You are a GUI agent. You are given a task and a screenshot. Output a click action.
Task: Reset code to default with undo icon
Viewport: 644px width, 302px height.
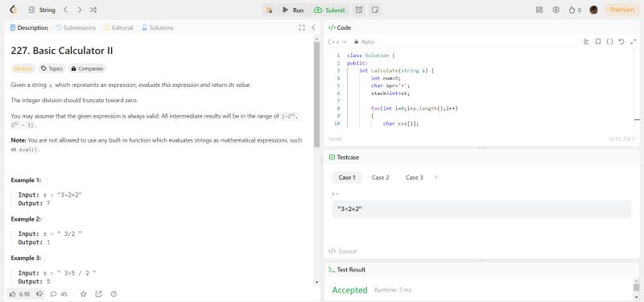[621, 42]
